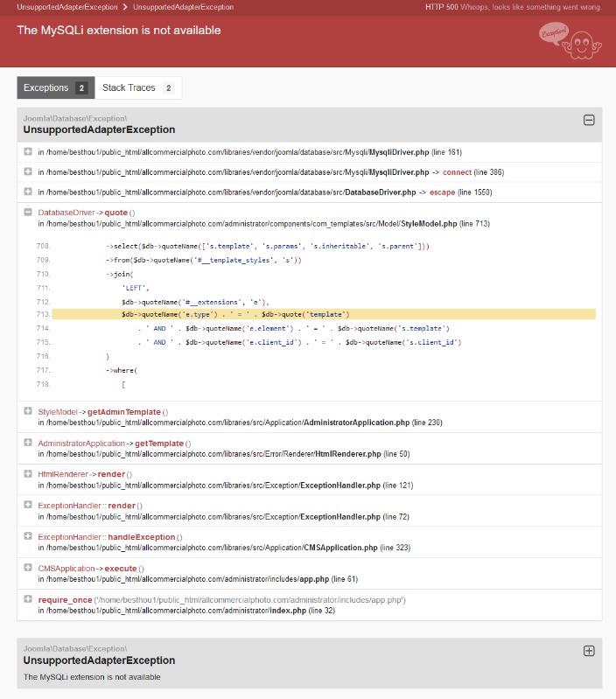Screen dimensions: 616x699
Task: Click the exception ghost mascot icon
Action: tap(570, 40)
